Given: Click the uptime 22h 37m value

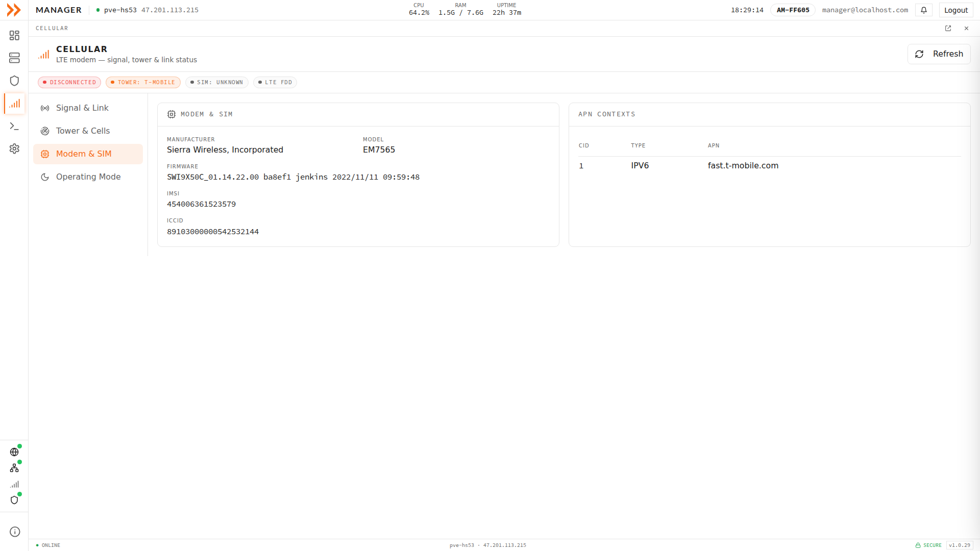Looking at the screenshot, I should 507,13.
